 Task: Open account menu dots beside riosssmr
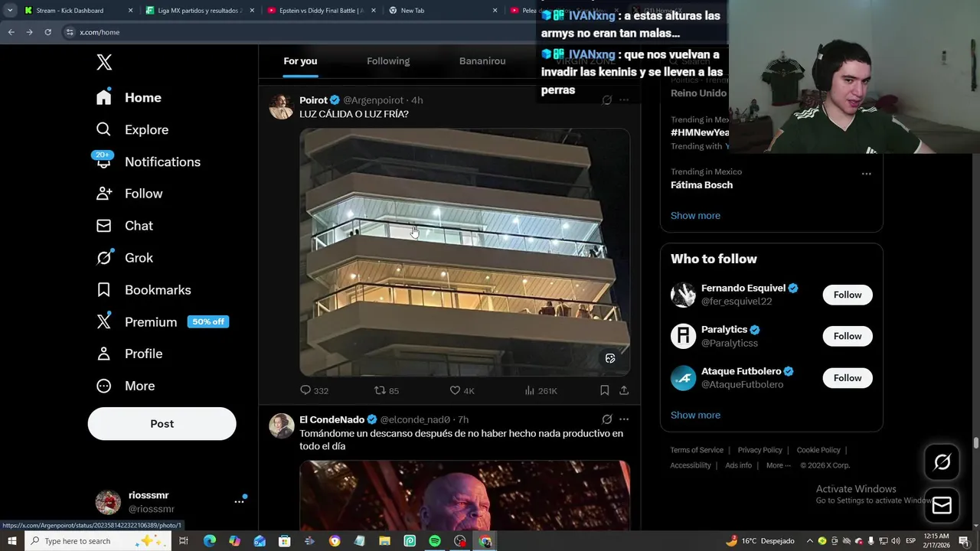239,501
